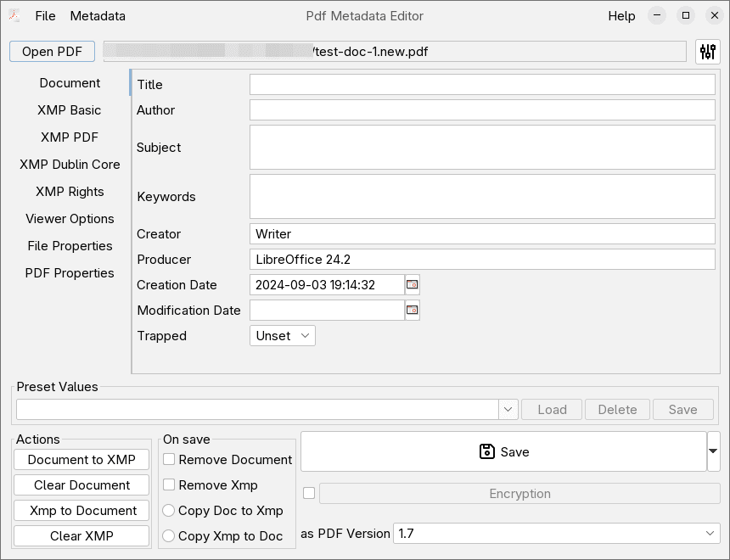The image size is (730, 560).
Task: Select Copy Xmp to Doc option
Action: 169,536
